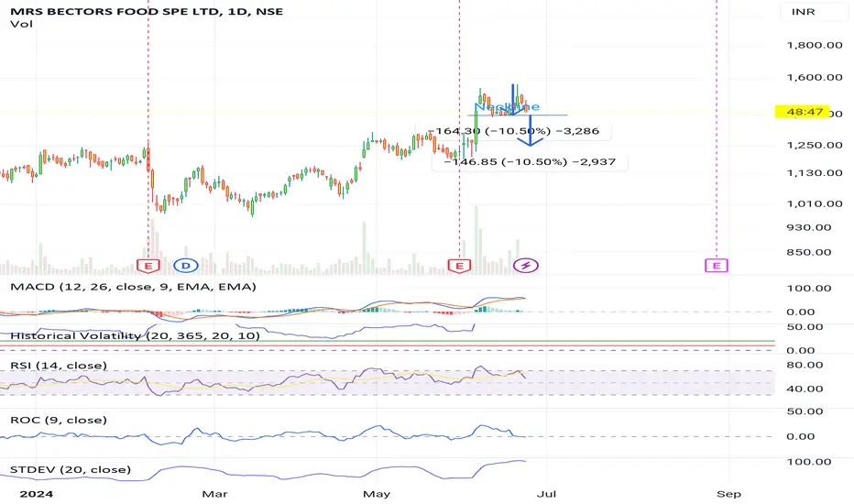Click the January earnings E marker
This screenshot has height=504, width=854.
click(x=148, y=266)
